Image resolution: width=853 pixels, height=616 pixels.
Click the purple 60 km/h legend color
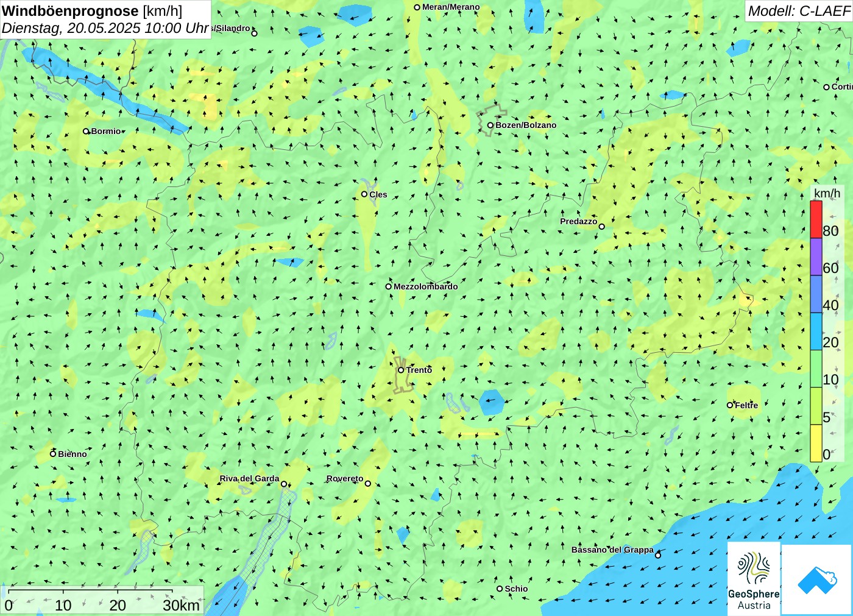(816, 257)
